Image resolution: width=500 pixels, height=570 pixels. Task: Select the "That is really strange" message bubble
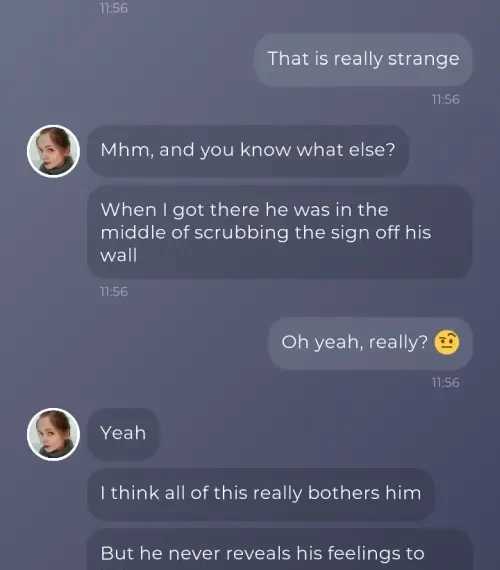(363, 60)
